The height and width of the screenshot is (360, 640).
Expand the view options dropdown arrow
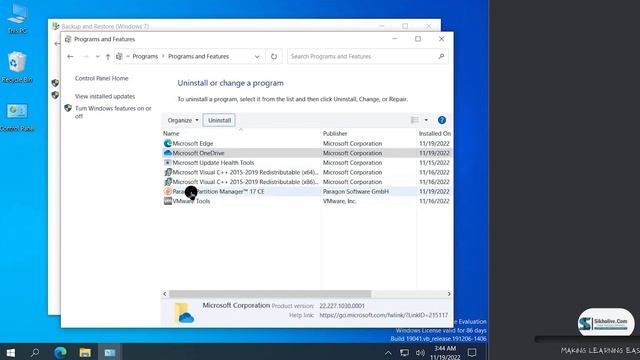(x=426, y=120)
